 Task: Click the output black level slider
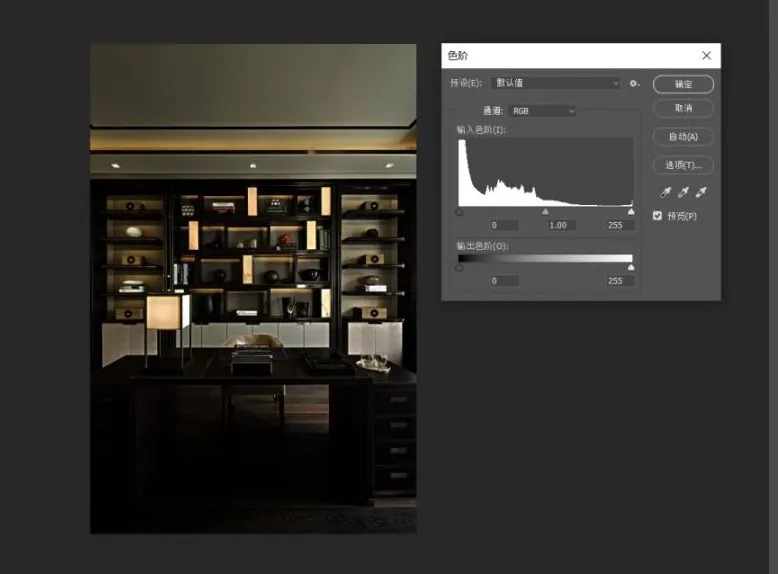click(x=459, y=268)
